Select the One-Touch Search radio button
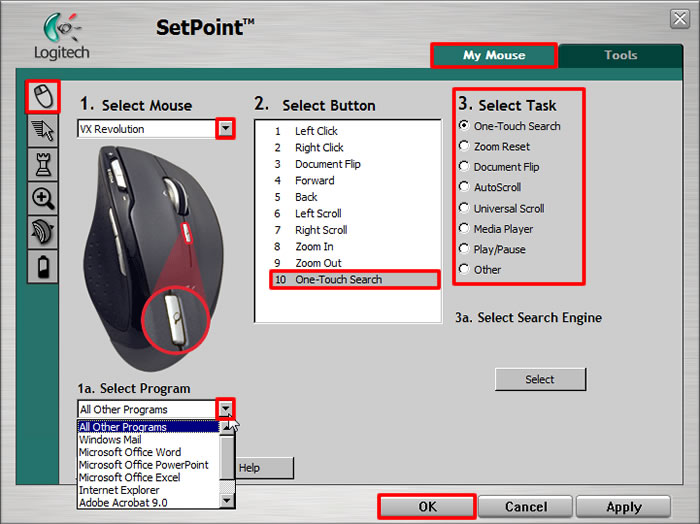This screenshot has height=524, width=700. coord(464,125)
